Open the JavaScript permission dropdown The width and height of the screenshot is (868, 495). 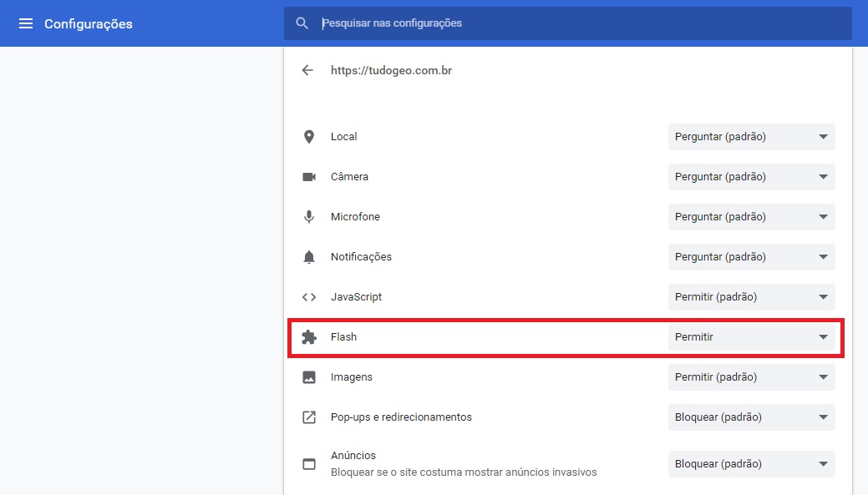(751, 297)
